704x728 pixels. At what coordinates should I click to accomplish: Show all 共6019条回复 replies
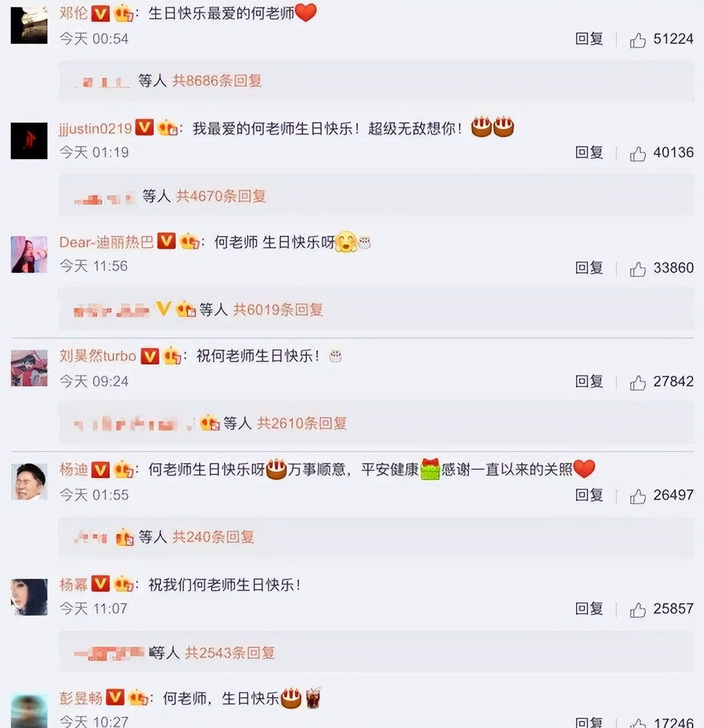[x=278, y=310]
